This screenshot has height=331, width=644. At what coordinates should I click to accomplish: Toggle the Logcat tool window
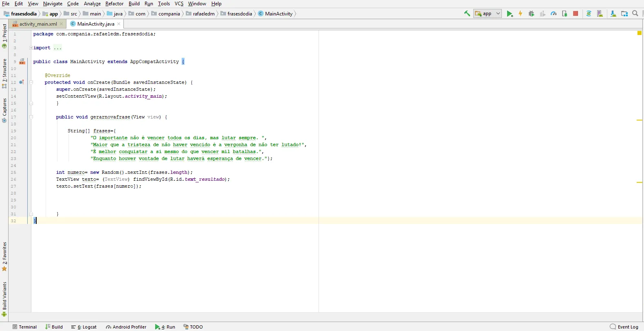tap(84, 327)
